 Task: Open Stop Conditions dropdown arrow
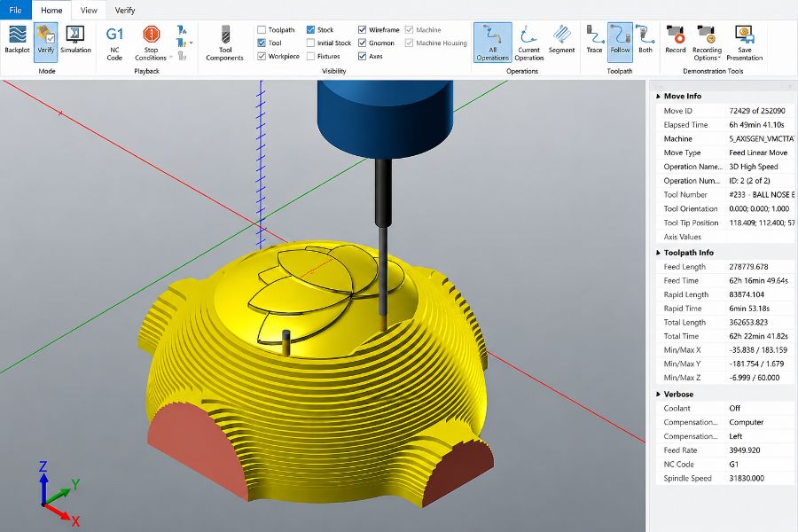171,58
